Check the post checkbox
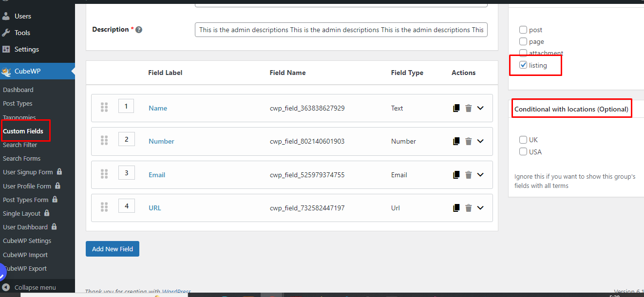The width and height of the screenshot is (644, 297). tap(523, 30)
